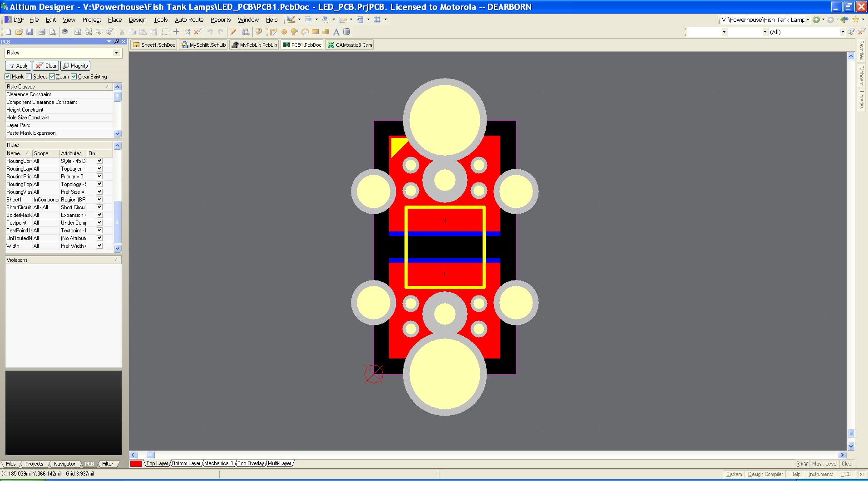Disable the Sheet1 rule checkbox
Viewport: 868px width, 481px height.
pos(99,199)
